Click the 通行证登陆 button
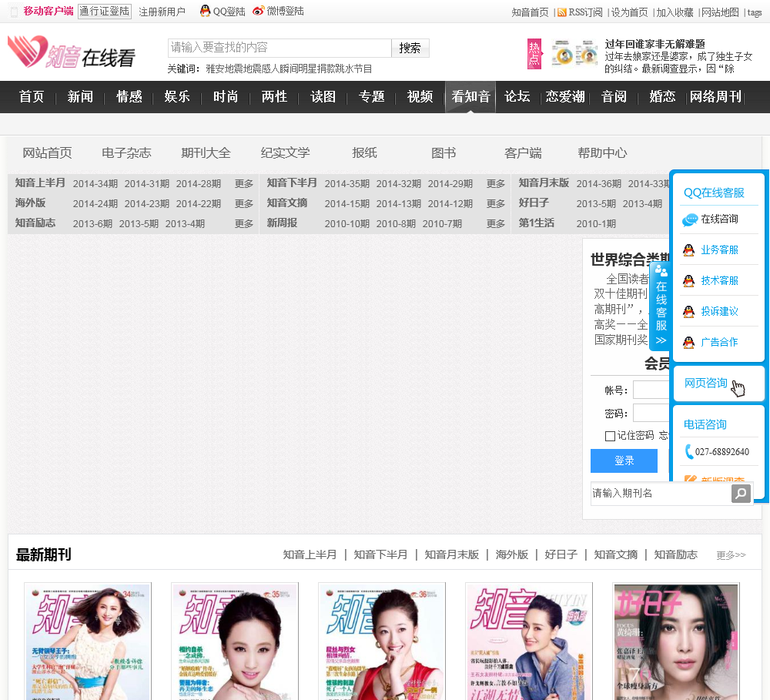Screen dimensions: 770x700 tap(105, 12)
